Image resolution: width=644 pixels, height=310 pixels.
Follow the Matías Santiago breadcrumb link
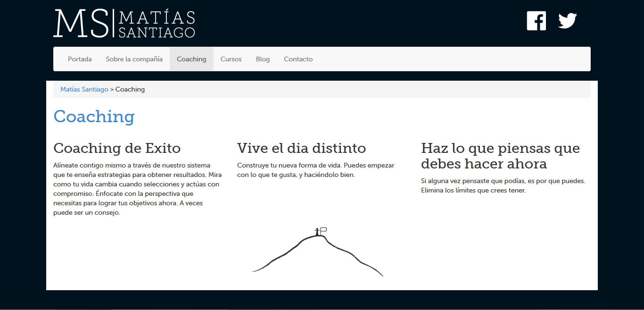coord(84,89)
